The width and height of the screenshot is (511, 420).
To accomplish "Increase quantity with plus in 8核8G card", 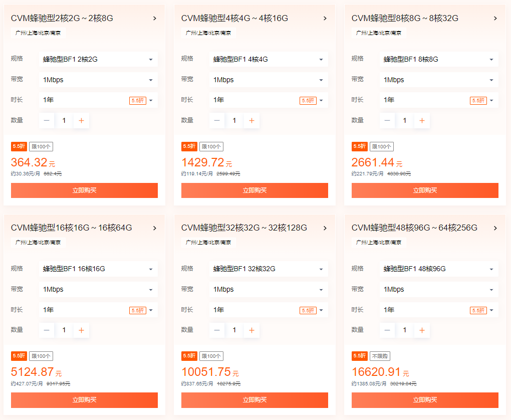I will click(422, 121).
